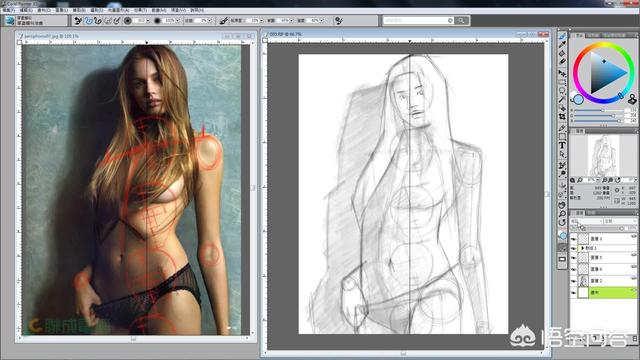640x360 pixels.
Task: Open the second menu in the menu bar
Action: point(26,10)
